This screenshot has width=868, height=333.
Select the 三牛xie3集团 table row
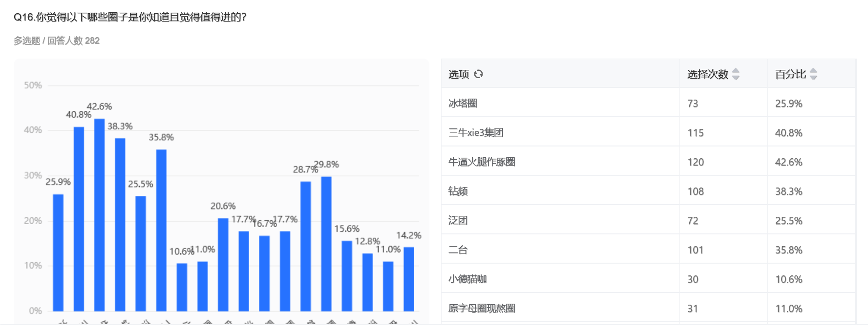coord(476,133)
